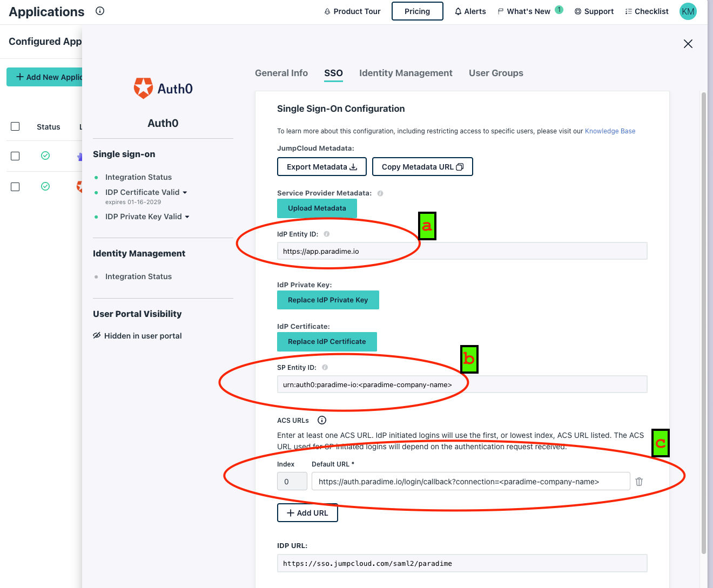Viewport: 713px width, 588px height.
Task: Open What's New announcements
Action: click(x=530, y=11)
